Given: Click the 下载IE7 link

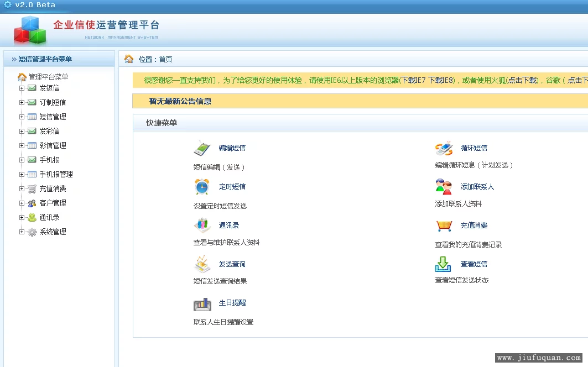Looking at the screenshot, I should (413, 80).
